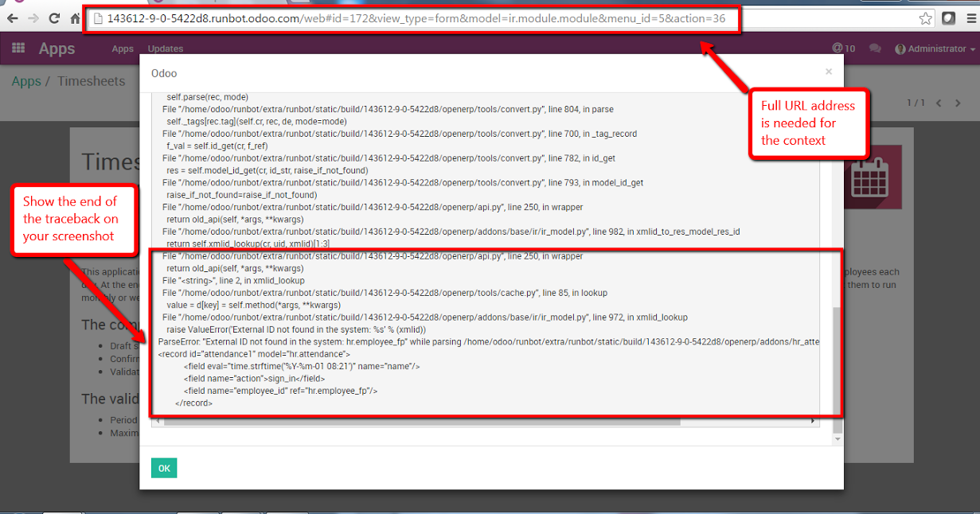Bookmark page with the star icon

coord(925,18)
